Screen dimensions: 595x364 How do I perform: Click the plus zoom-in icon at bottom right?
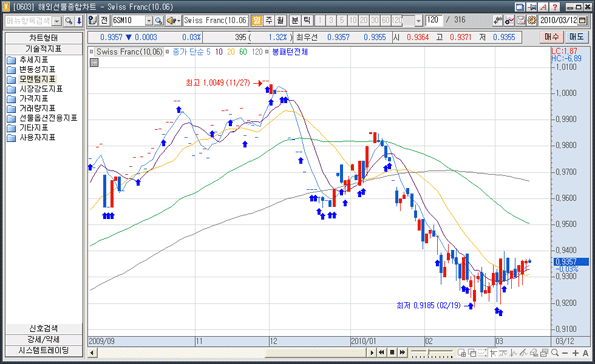pyautogui.click(x=575, y=353)
